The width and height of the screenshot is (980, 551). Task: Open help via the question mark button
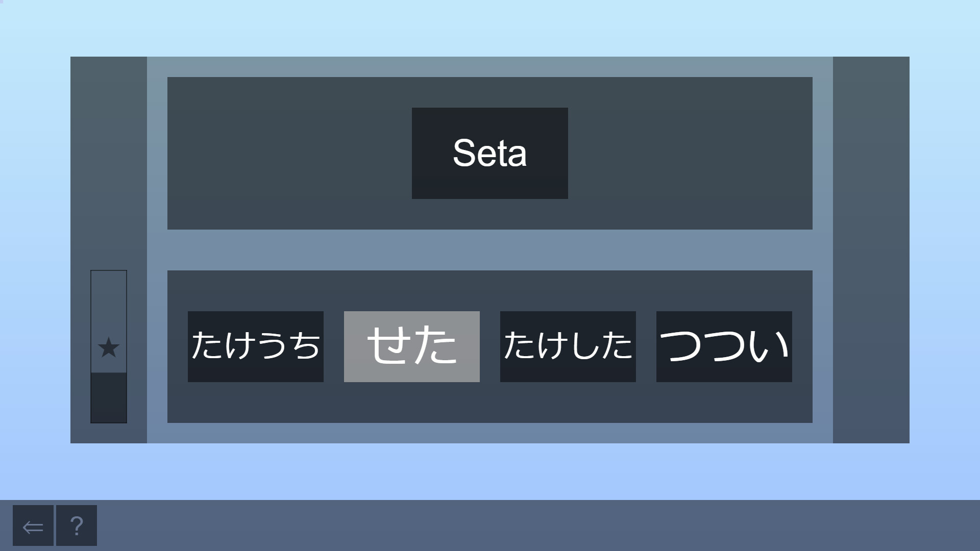click(77, 525)
